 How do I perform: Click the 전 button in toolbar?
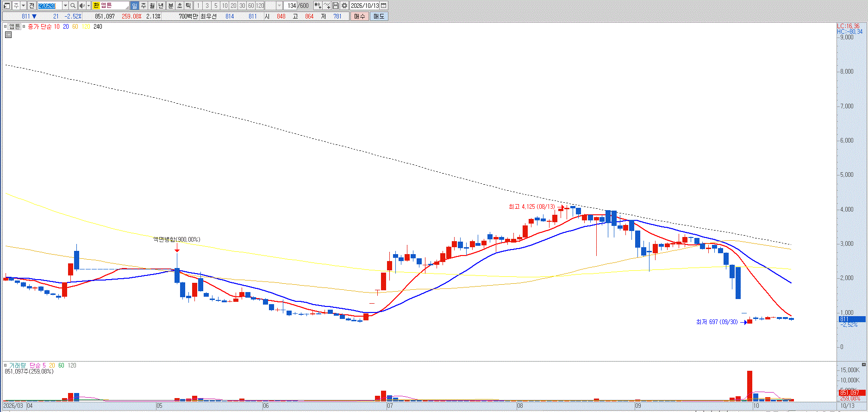(31, 6)
